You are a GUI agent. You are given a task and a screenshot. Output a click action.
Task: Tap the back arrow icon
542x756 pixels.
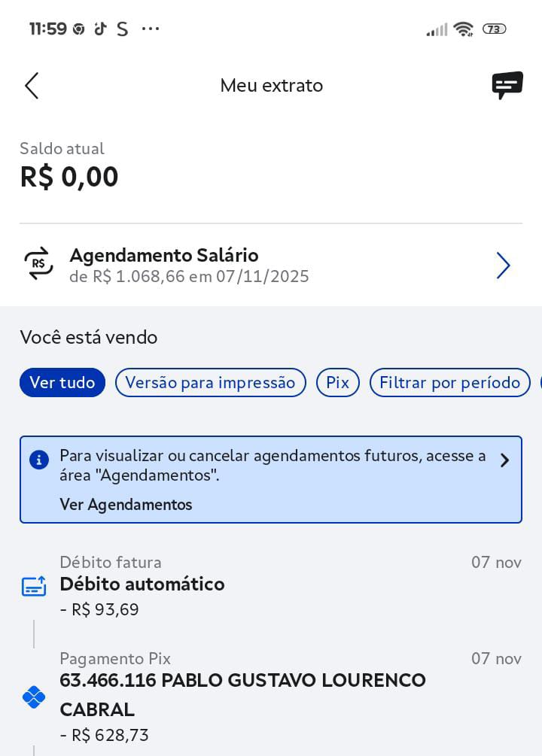click(32, 86)
